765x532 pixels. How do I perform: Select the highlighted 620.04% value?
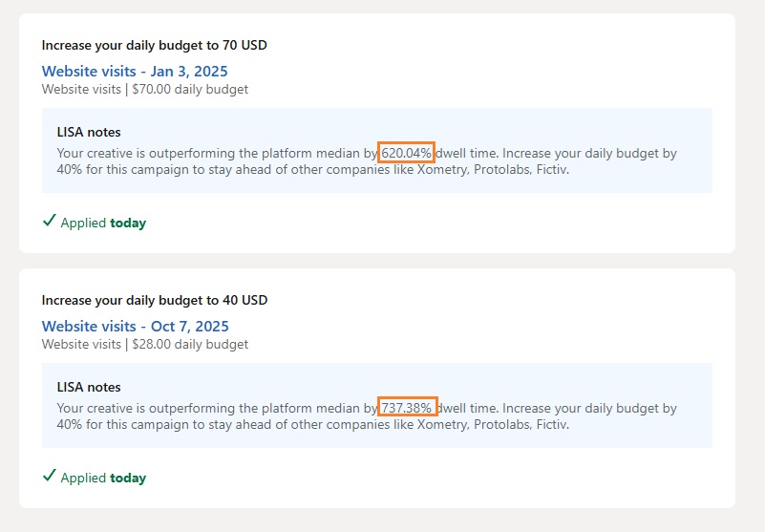(x=407, y=153)
